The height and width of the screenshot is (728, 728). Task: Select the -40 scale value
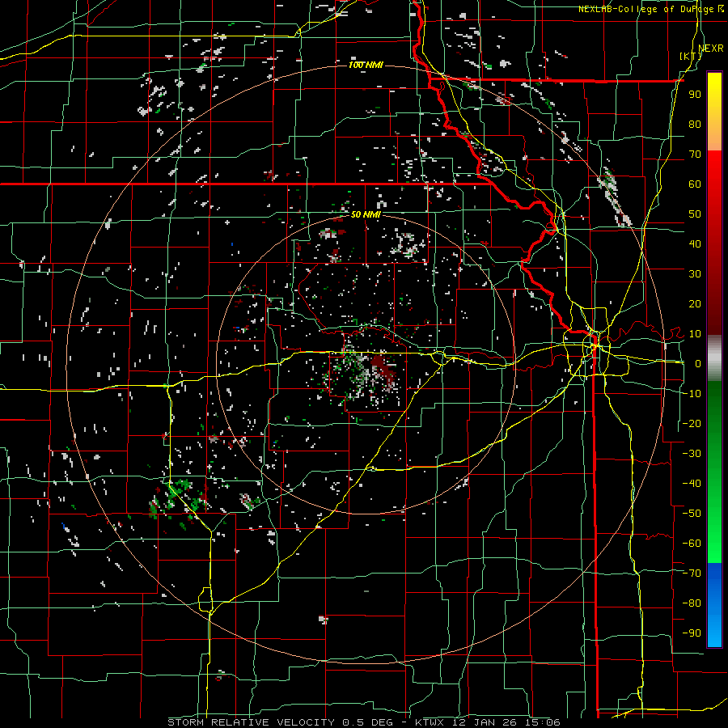[x=692, y=484]
